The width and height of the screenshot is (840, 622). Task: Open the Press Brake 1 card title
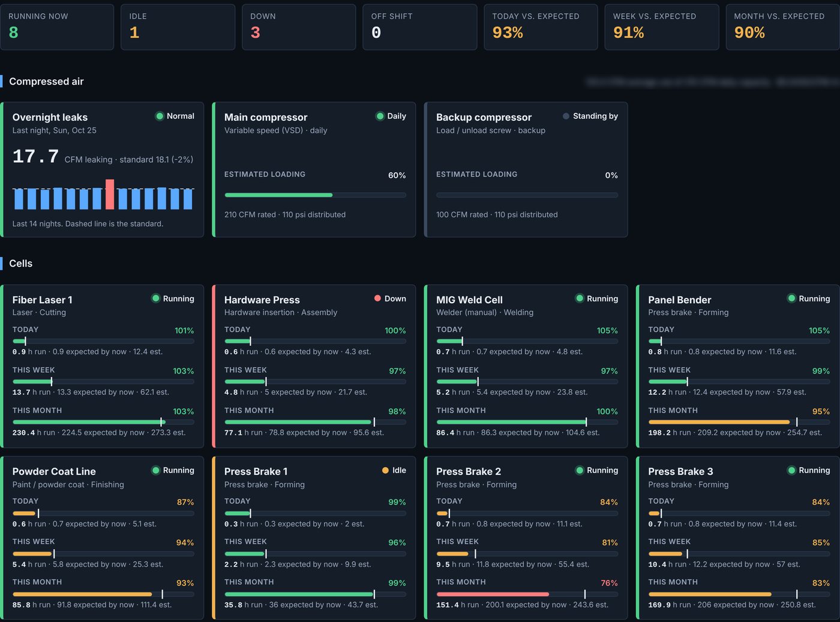(256, 472)
